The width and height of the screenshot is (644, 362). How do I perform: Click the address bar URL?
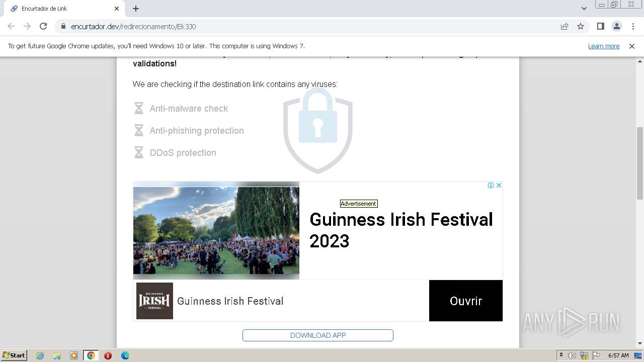point(133,27)
